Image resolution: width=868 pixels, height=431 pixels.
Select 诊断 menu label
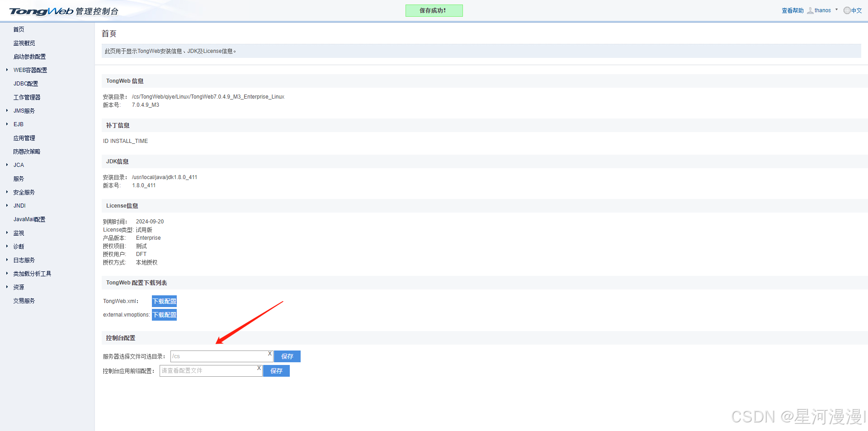tap(19, 246)
